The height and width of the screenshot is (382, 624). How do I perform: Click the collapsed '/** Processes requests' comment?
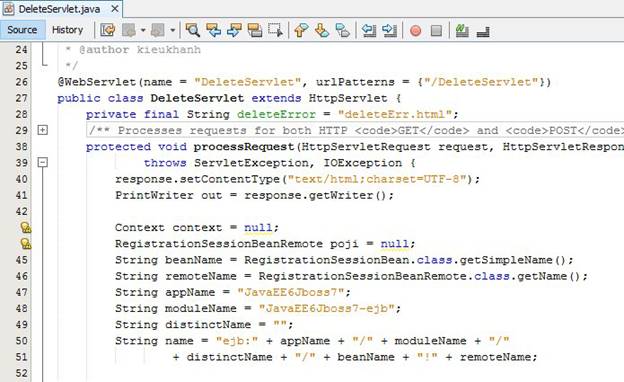click(x=355, y=131)
